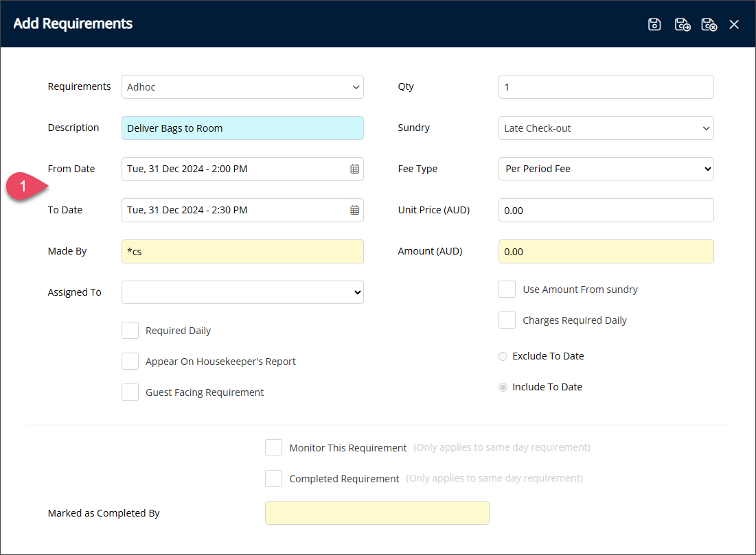
Task: Click the Made By field
Action: (x=242, y=252)
